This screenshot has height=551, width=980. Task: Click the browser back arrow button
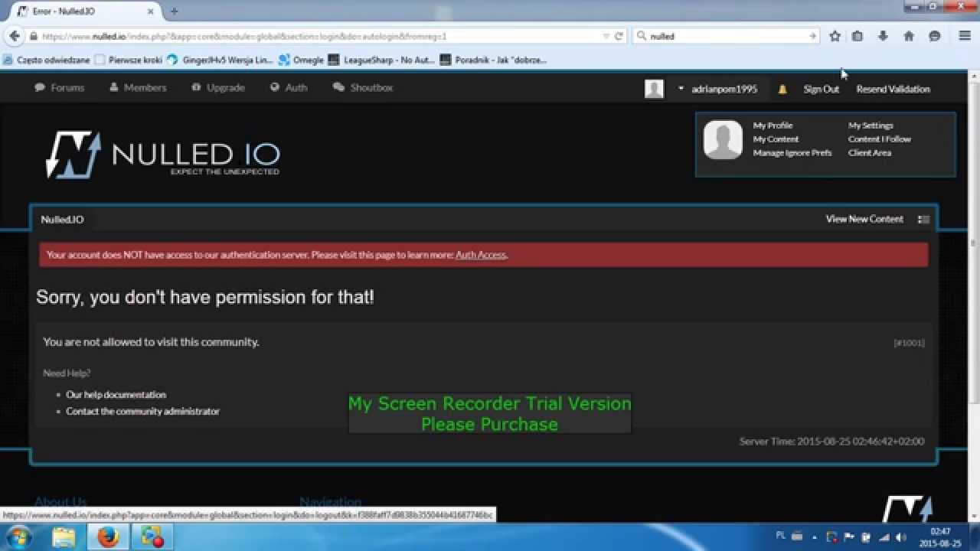[x=14, y=36]
